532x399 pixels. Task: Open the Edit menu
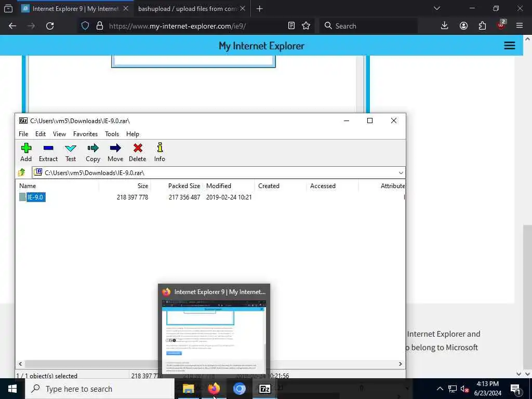(41, 134)
